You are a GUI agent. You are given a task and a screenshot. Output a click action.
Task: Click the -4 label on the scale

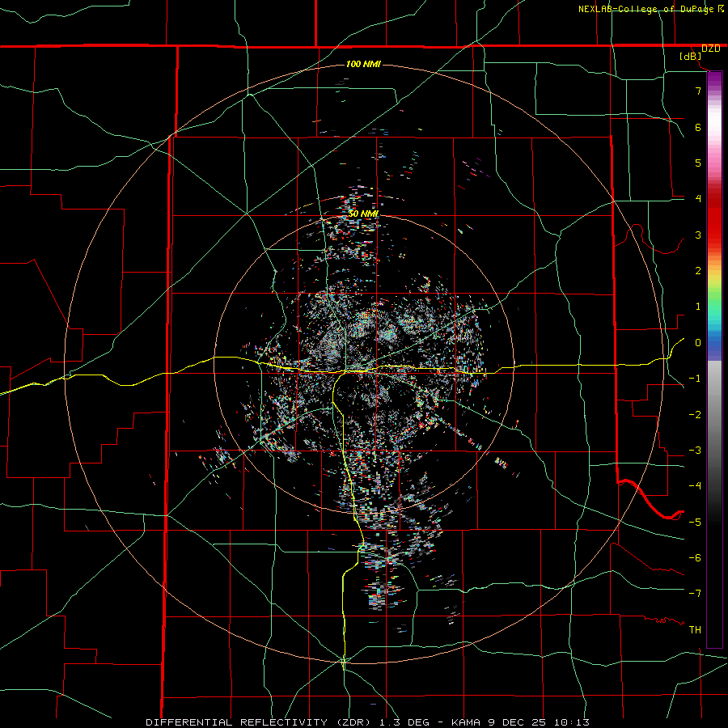(x=695, y=486)
